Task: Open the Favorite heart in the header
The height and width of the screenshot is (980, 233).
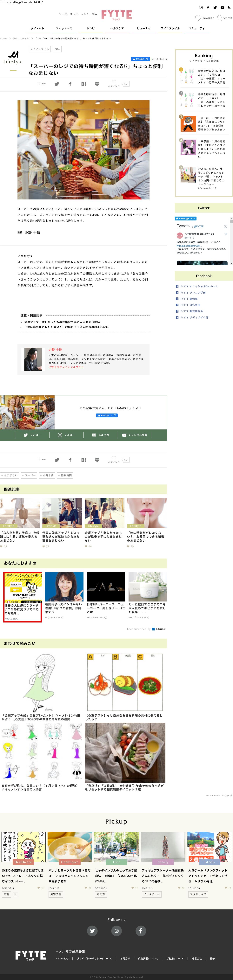Action: [x=204, y=18]
